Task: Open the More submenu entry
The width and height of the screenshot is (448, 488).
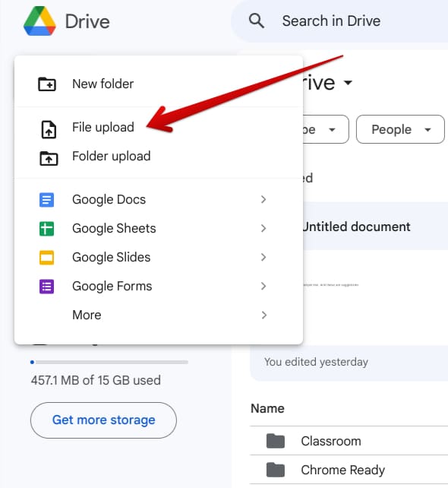Action: tap(159, 315)
